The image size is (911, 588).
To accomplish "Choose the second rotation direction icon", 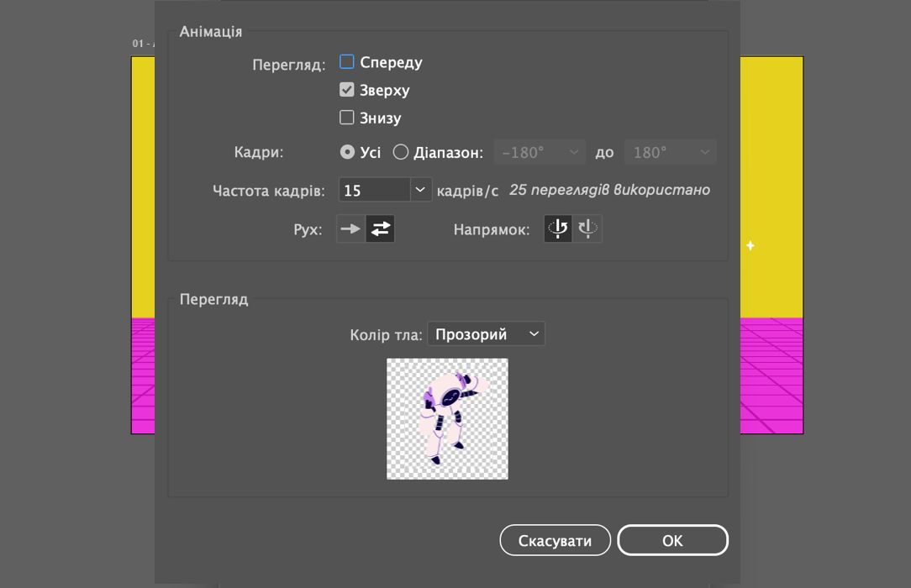I will point(587,228).
